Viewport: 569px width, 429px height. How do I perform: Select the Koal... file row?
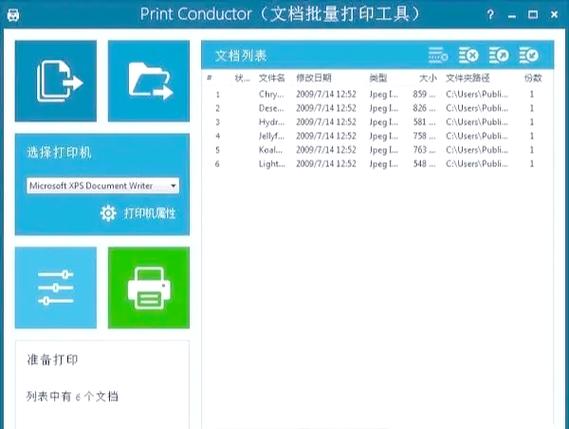(x=377, y=150)
